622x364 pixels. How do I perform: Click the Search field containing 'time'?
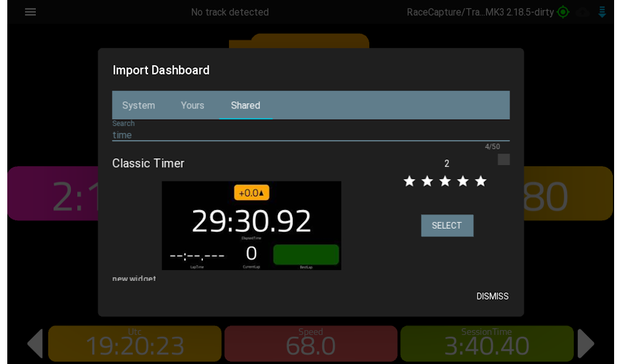coord(310,135)
